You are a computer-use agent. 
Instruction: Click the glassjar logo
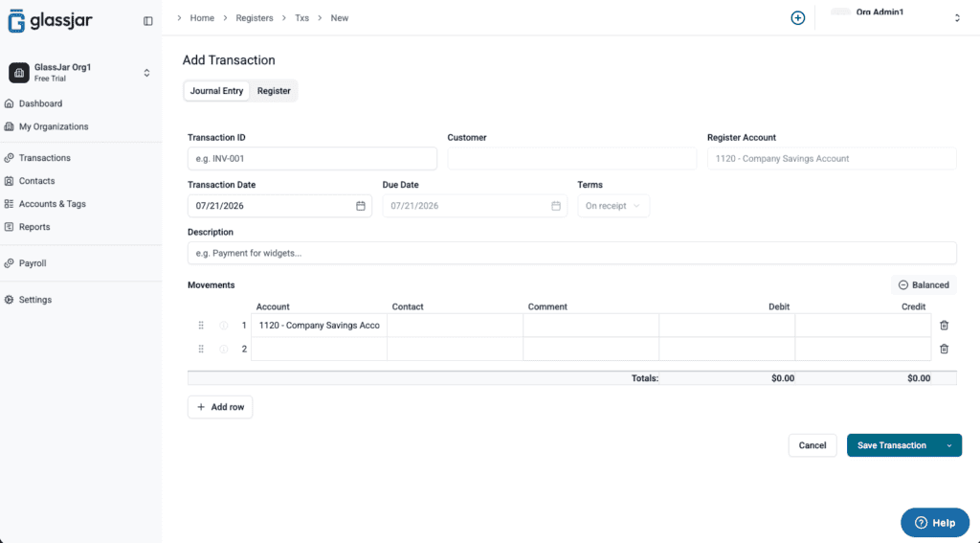click(x=50, y=21)
